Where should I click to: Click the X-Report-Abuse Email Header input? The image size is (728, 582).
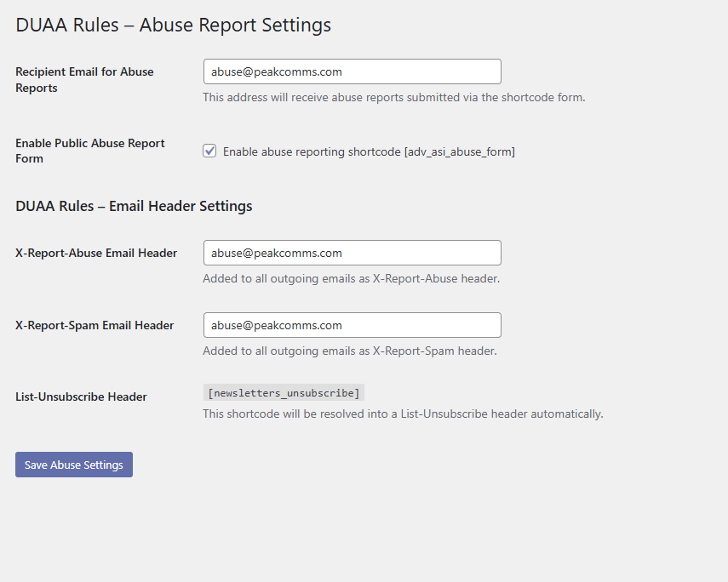coord(352,253)
